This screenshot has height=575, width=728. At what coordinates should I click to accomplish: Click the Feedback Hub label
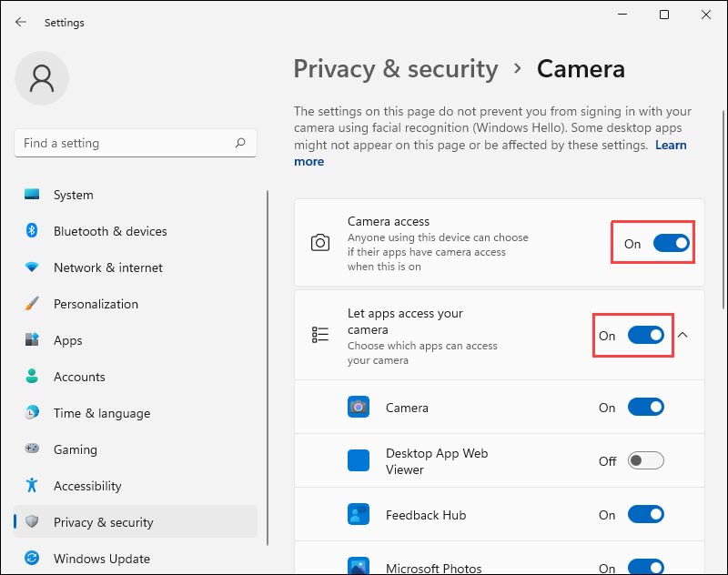pos(426,515)
